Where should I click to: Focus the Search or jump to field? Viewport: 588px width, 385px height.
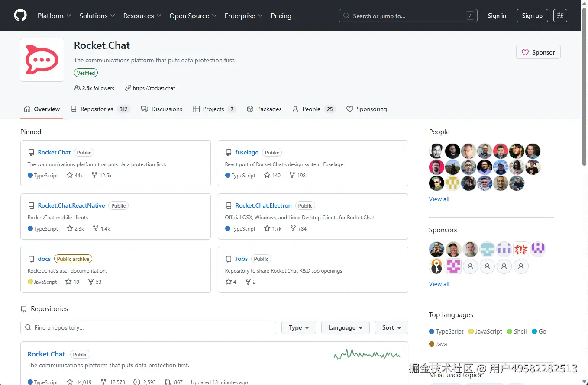click(408, 16)
